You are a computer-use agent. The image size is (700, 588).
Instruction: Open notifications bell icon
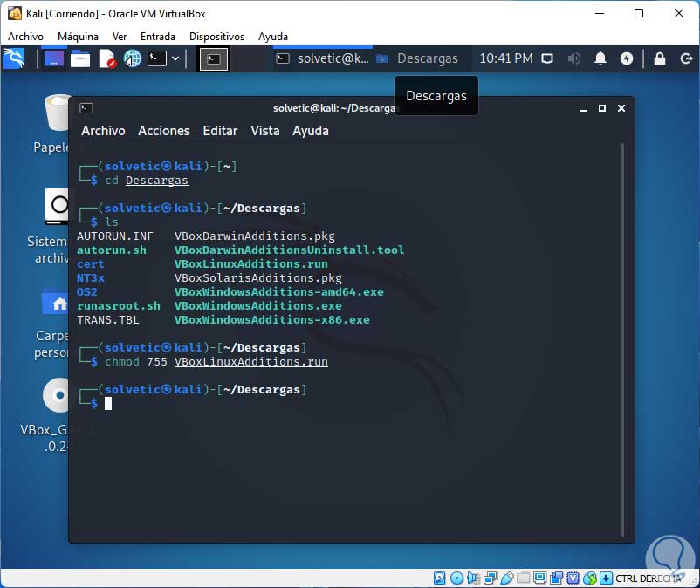(600, 58)
